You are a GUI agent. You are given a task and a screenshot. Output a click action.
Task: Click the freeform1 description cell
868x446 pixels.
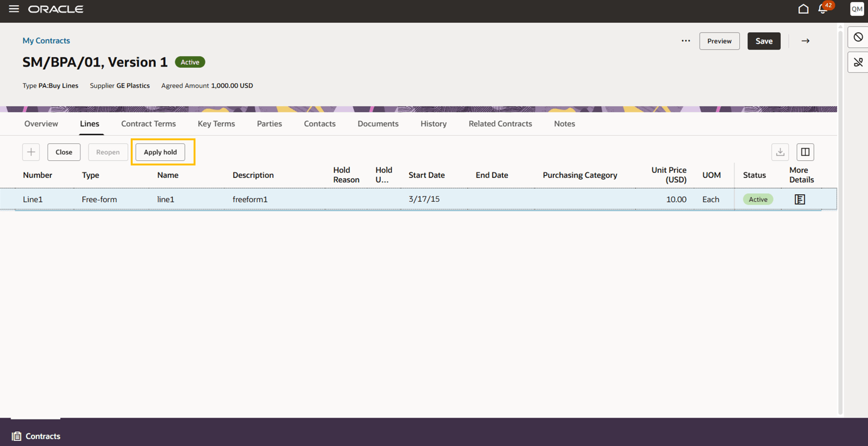tap(250, 199)
